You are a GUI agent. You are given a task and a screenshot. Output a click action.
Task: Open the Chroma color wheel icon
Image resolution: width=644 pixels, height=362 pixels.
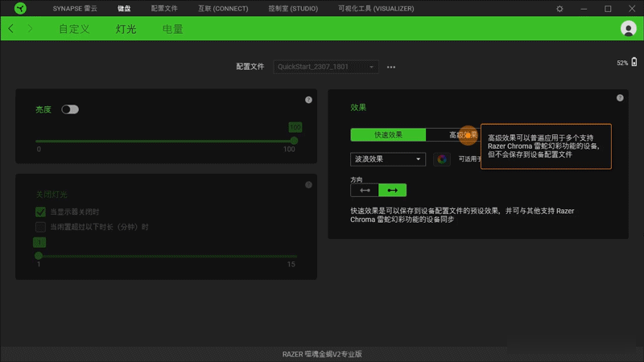click(442, 159)
